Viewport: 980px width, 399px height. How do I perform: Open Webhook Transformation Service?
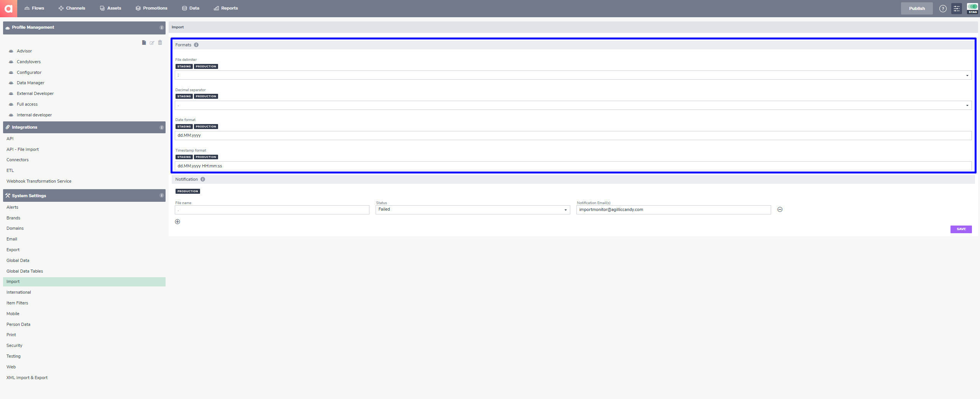[39, 181]
